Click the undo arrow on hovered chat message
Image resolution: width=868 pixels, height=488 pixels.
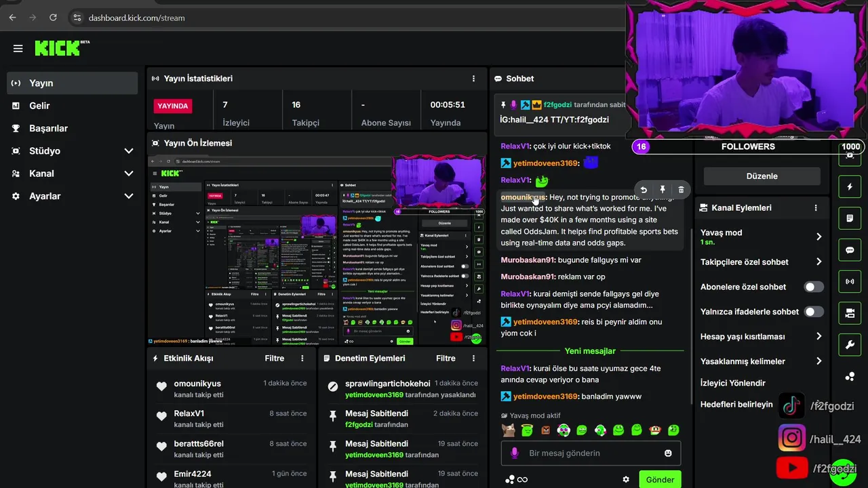pyautogui.click(x=644, y=190)
